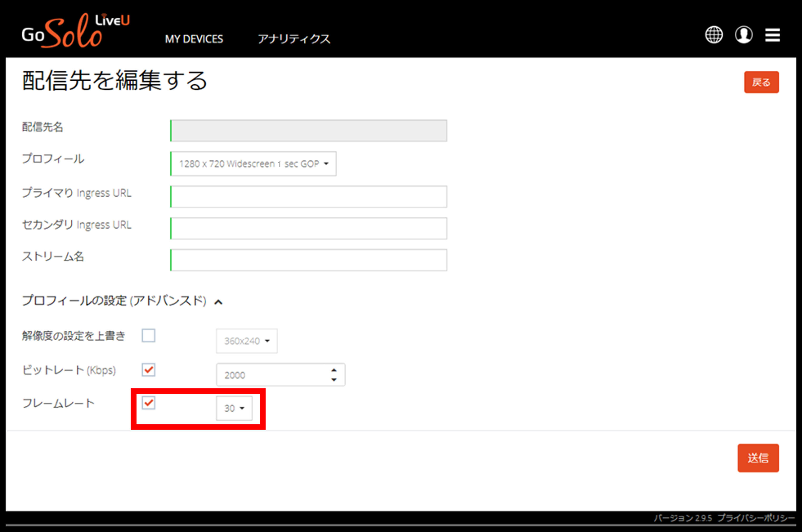Image resolution: width=802 pixels, height=532 pixels.
Task: Uncheck the bitrate (Kbps) checkbox
Action: tap(148, 370)
